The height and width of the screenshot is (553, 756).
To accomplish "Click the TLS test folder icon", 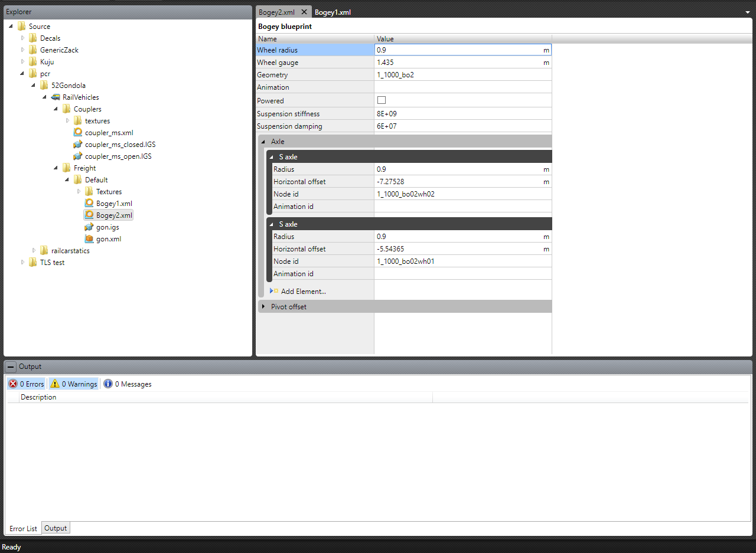I will pyautogui.click(x=32, y=263).
